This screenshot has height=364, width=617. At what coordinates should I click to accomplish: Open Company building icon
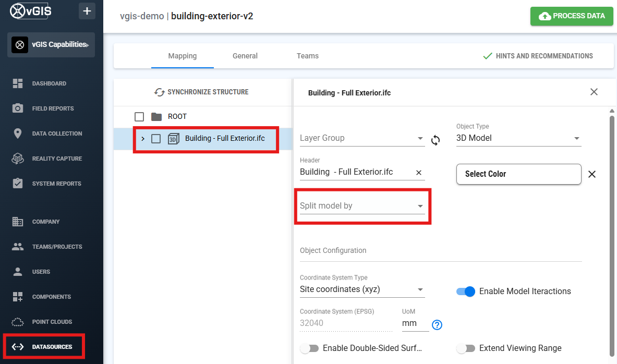tap(18, 222)
